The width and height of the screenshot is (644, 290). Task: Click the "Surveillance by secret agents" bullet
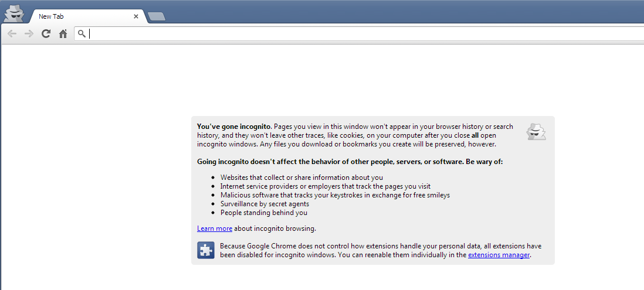point(265,204)
